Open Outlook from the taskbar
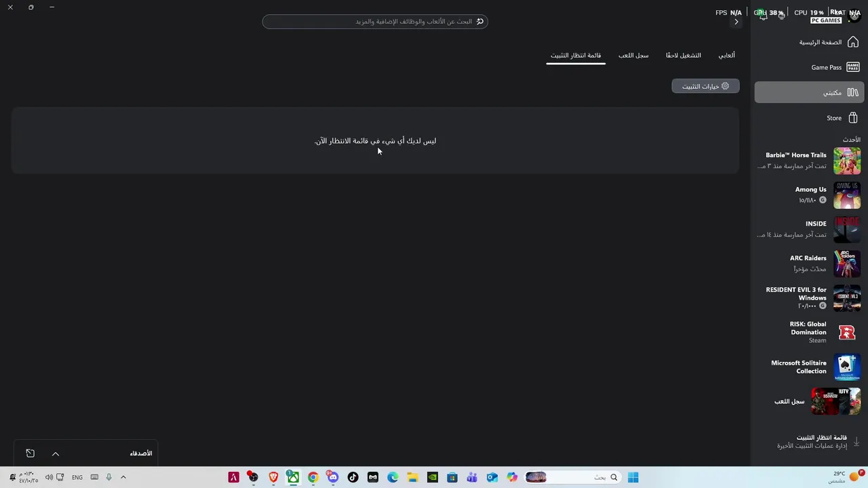The width and height of the screenshot is (868, 488). click(492, 477)
